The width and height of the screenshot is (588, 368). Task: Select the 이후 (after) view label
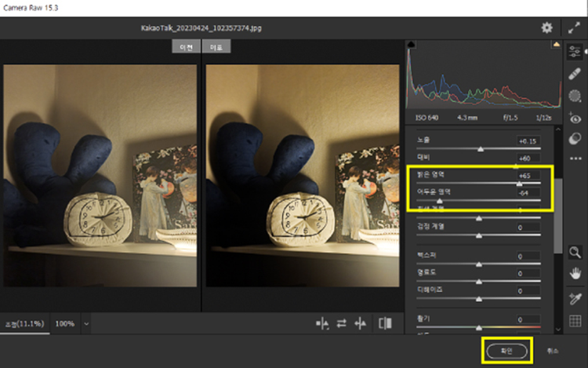[x=216, y=47]
